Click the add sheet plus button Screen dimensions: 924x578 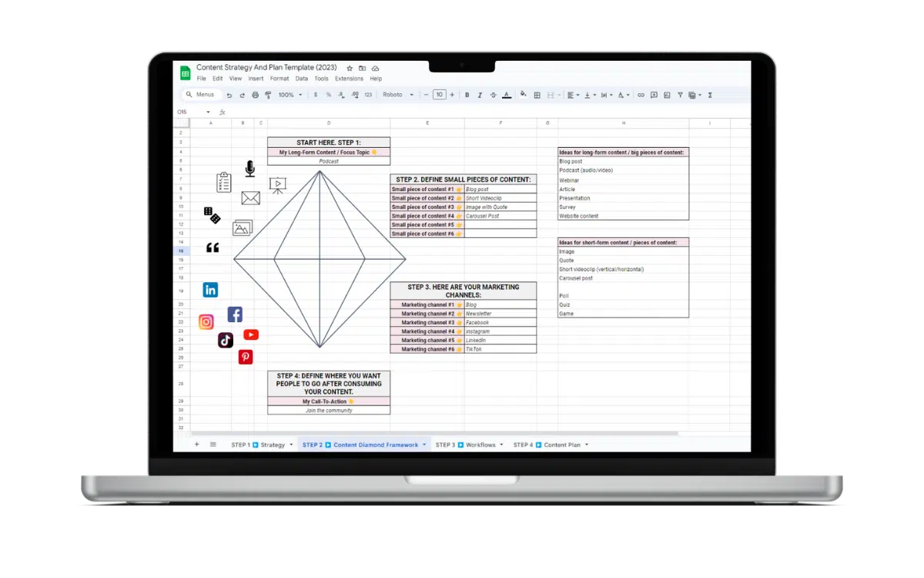(x=196, y=445)
